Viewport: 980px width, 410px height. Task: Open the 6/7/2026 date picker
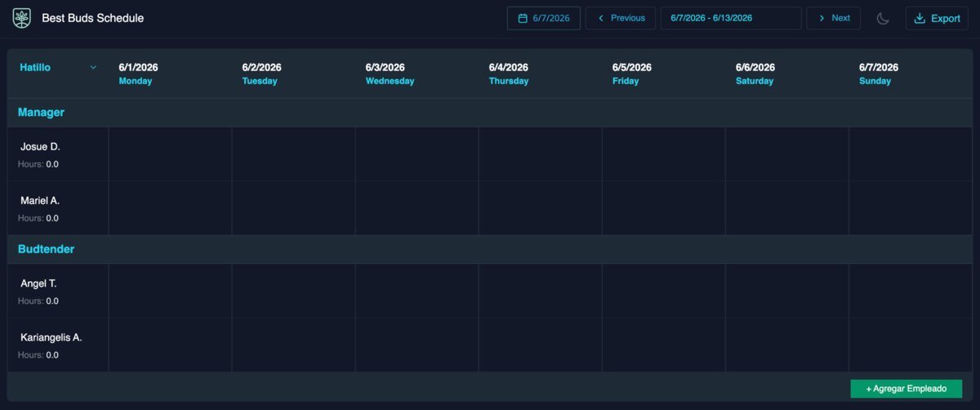pyautogui.click(x=544, y=18)
